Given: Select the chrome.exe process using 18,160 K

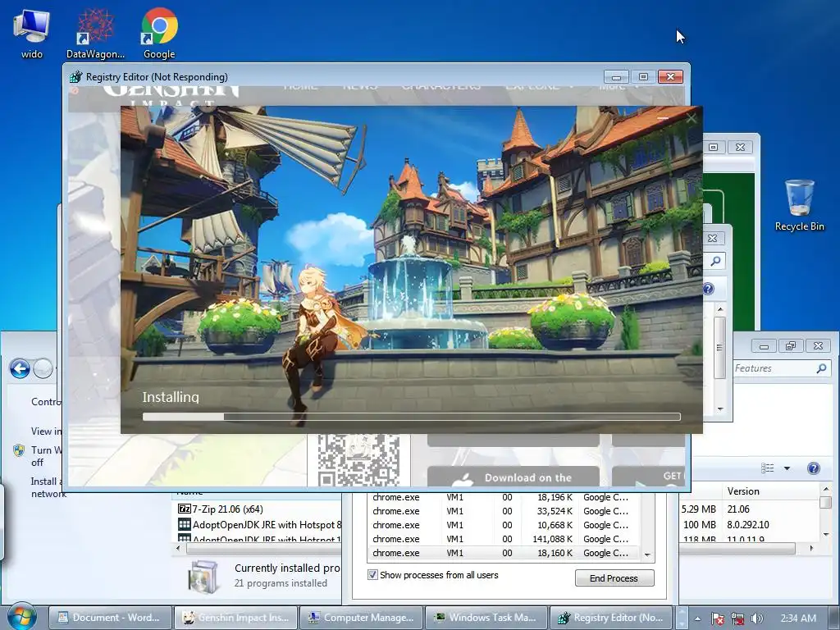Looking at the screenshot, I should (x=504, y=553).
